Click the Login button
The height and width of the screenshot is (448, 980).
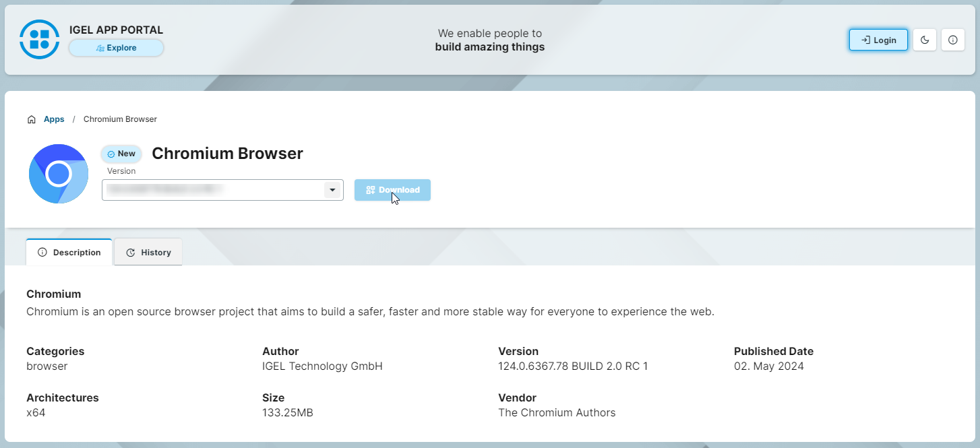[x=878, y=40]
